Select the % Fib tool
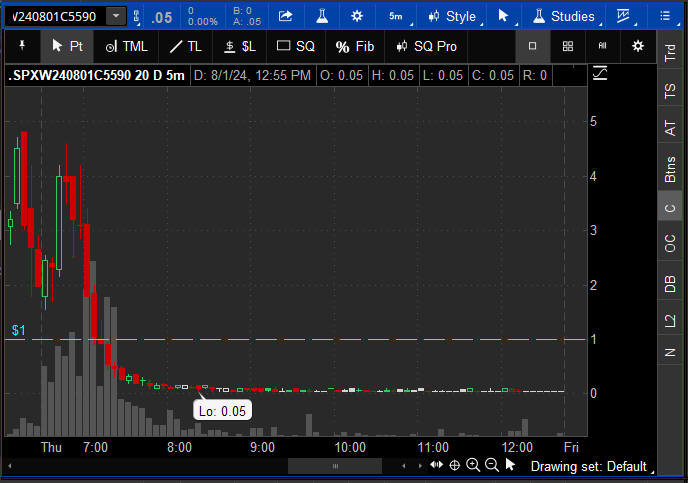The height and width of the screenshot is (483, 688). (355, 46)
